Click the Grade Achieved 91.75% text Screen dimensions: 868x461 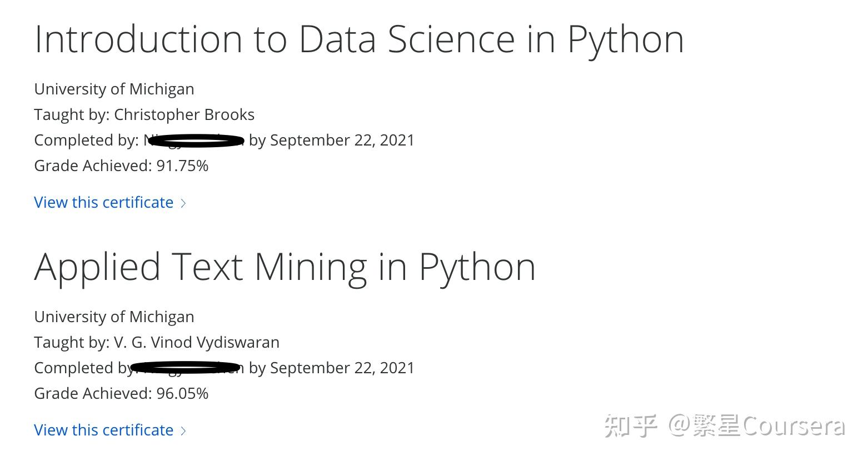click(x=121, y=166)
